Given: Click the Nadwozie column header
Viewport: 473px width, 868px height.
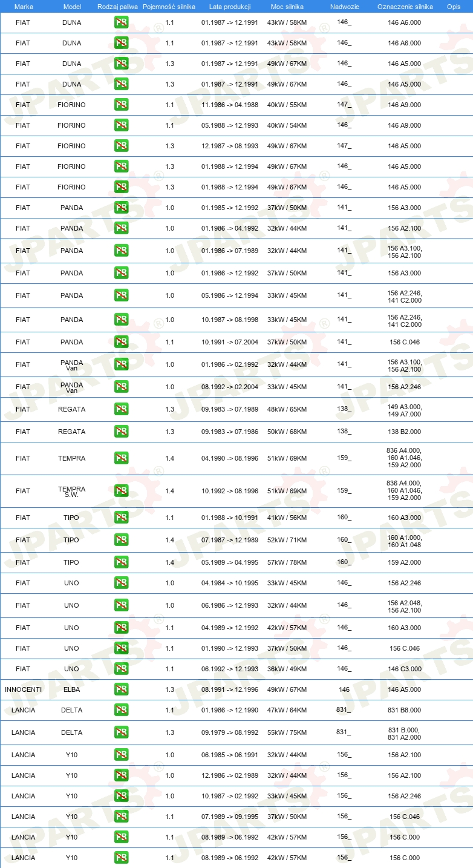Looking at the screenshot, I should click(x=344, y=7).
